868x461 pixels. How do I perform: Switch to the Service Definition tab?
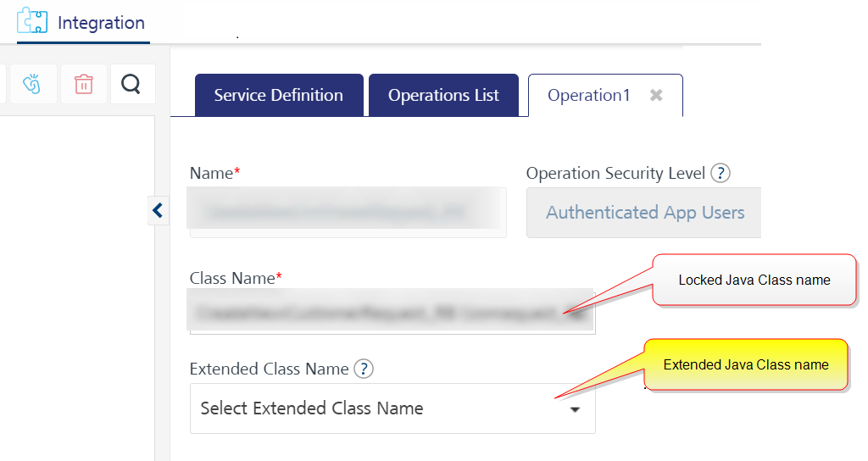279,95
